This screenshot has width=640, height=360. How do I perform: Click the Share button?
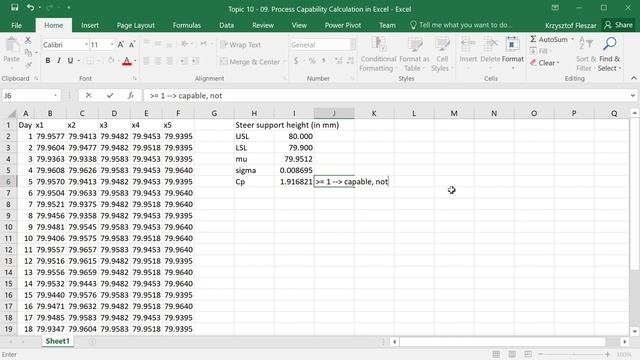(618, 25)
